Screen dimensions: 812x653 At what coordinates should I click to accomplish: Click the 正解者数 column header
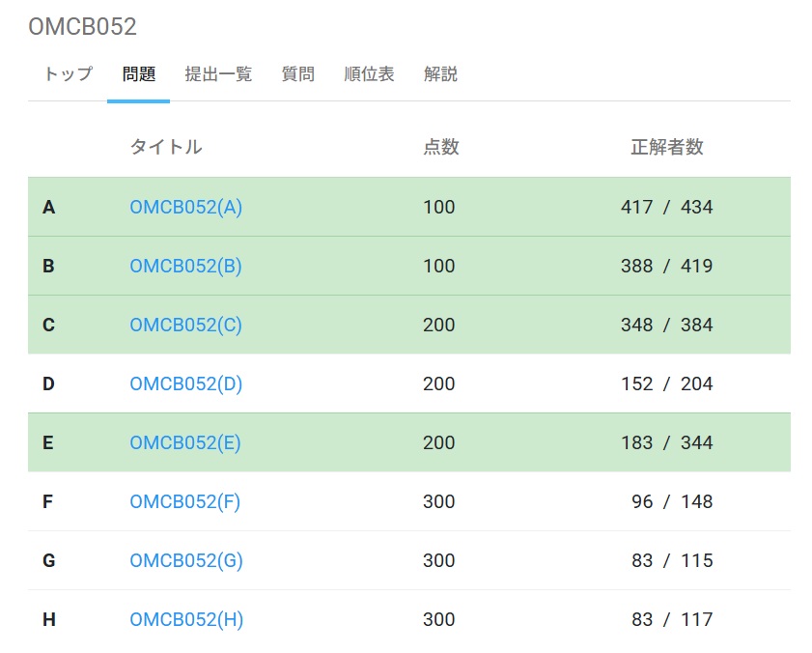pyautogui.click(x=667, y=147)
